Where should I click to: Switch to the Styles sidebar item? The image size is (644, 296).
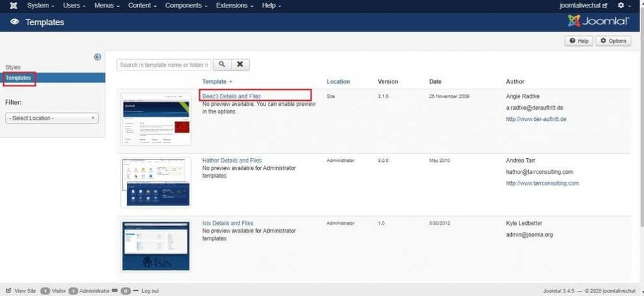(x=13, y=67)
